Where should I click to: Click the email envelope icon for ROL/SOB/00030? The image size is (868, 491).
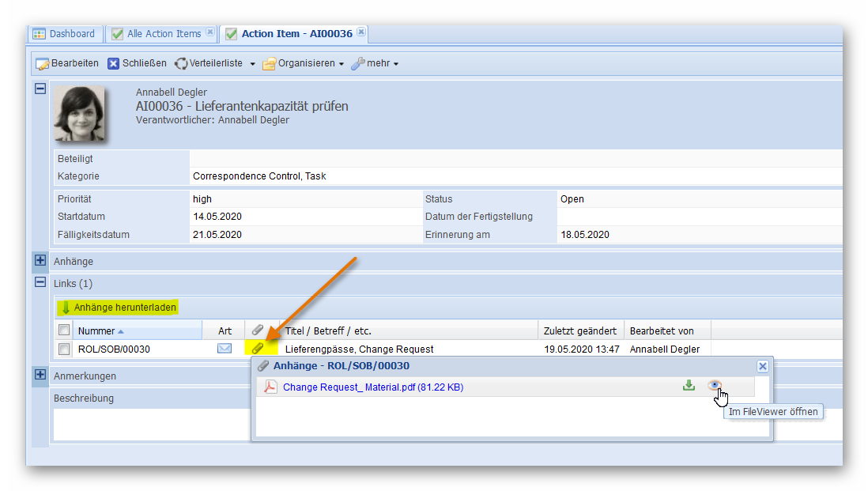coord(225,349)
